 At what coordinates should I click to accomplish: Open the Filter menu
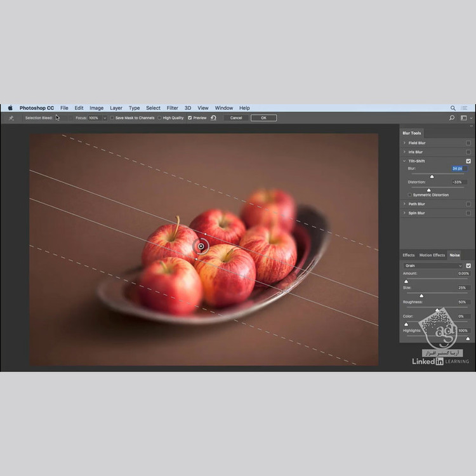tap(172, 108)
